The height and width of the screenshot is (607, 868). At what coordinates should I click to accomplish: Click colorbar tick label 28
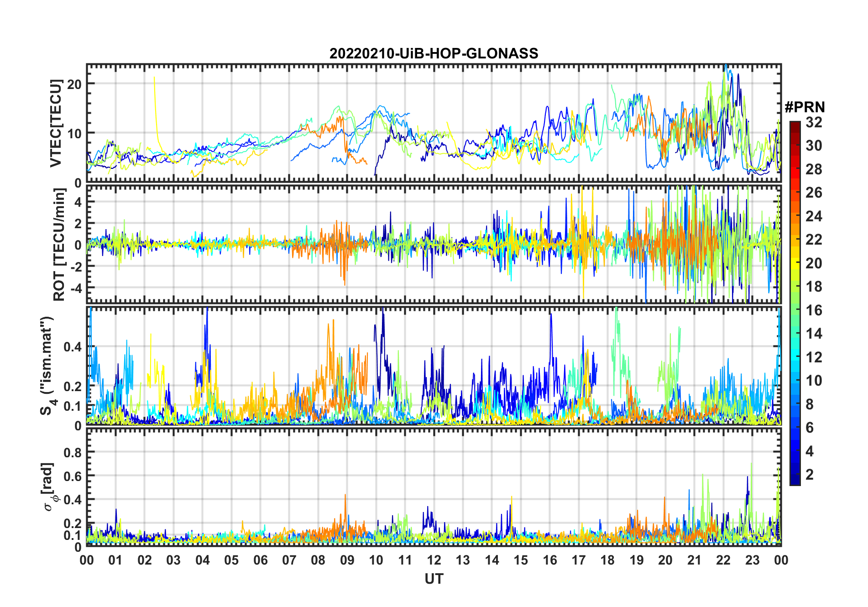point(814,169)
